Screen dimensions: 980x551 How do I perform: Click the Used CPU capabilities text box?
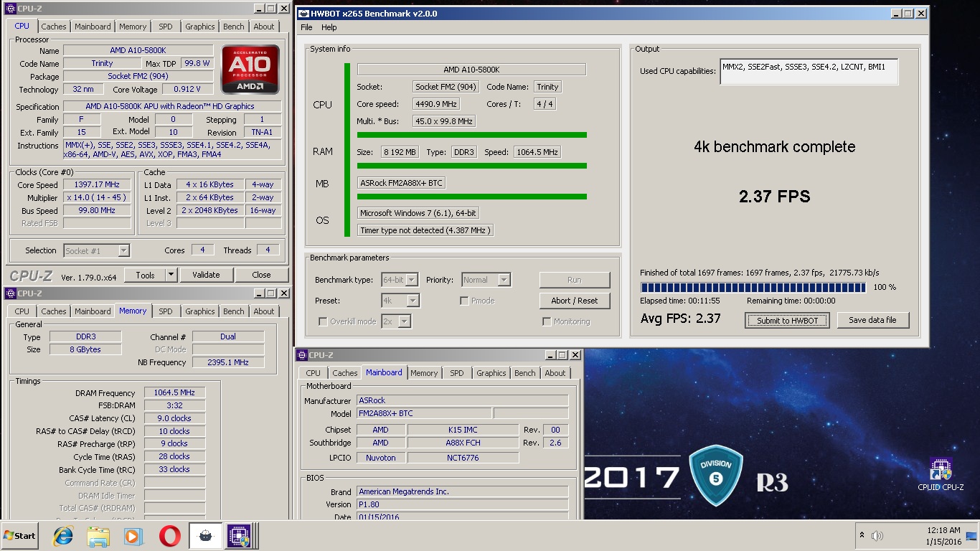(x=809, y=72)
